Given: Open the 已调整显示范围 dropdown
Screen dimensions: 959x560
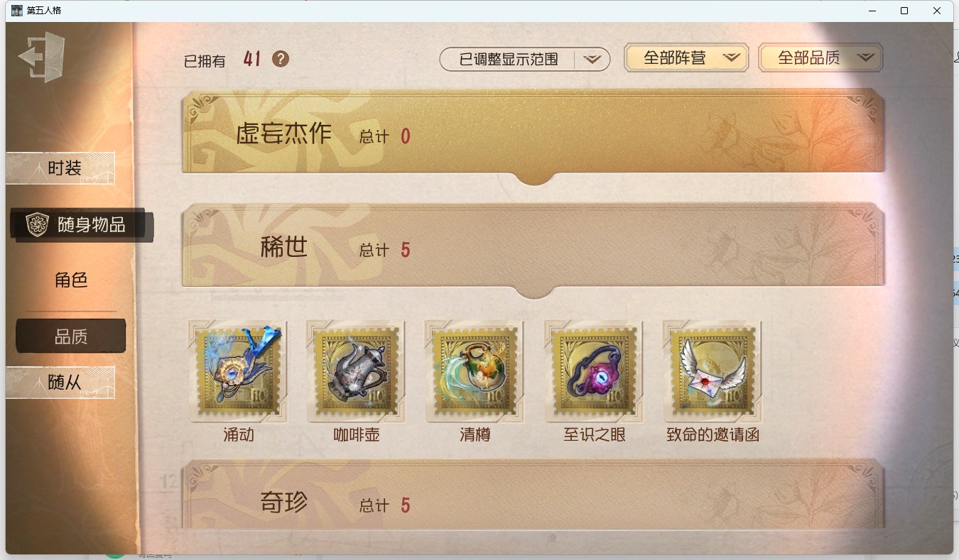Looking at the screenshot, I should click(x=525, y=60).
